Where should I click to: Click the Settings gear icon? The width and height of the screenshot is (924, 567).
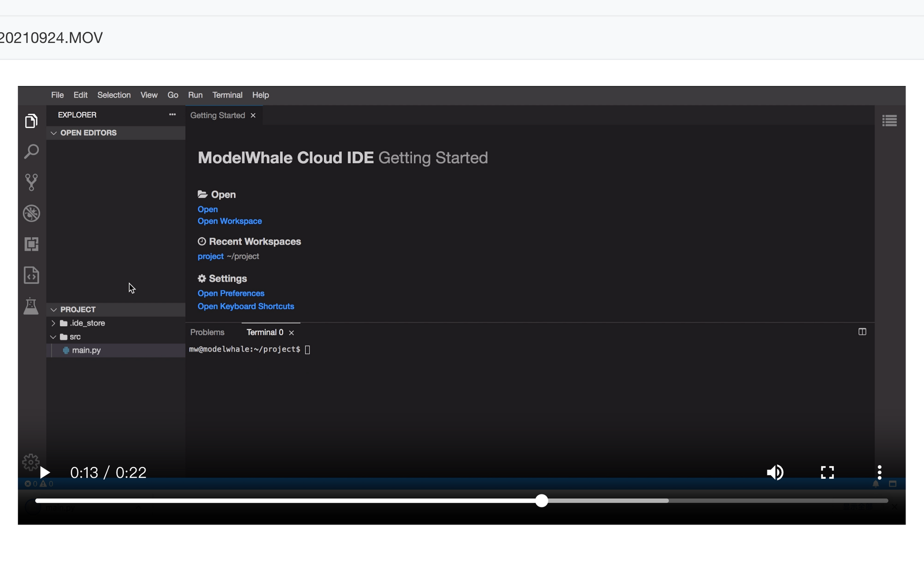pyautogui.click(x=30, y=462)
